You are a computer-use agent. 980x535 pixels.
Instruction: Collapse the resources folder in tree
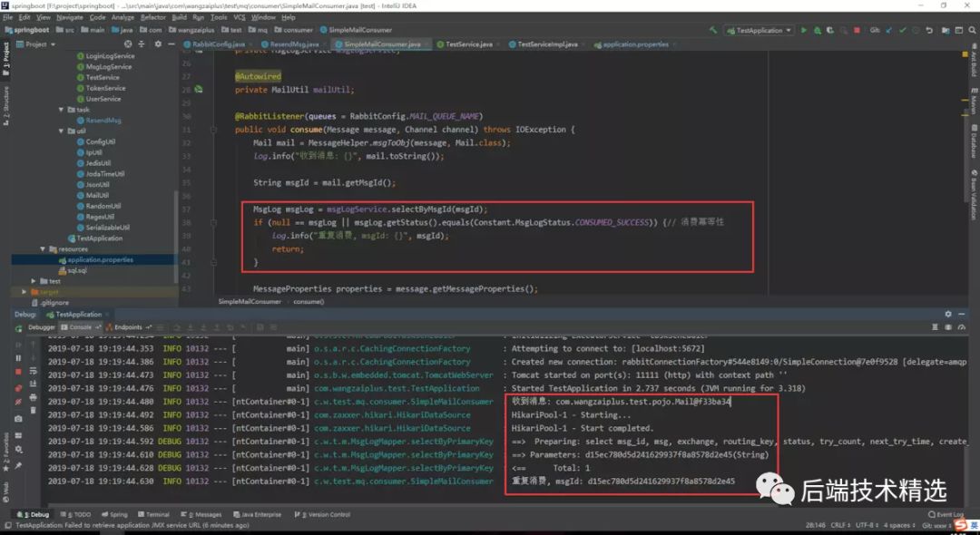44,248
